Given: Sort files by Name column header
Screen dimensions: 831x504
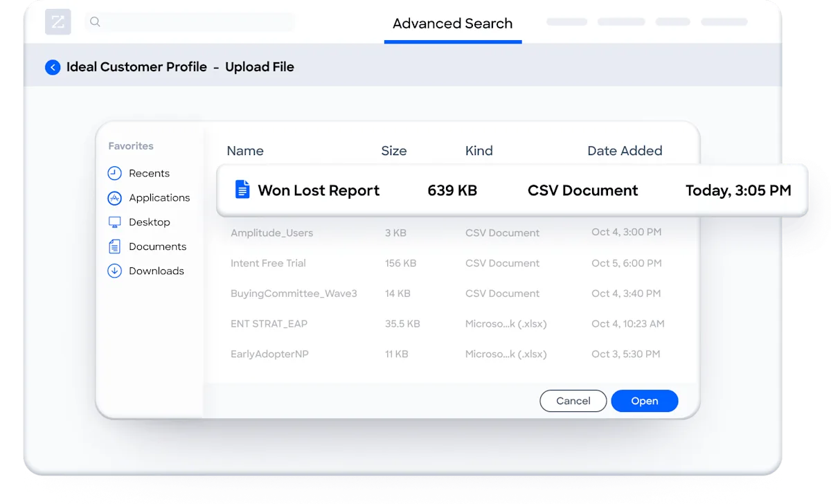Looking at the screenshot, I should [x=245, y=151].
